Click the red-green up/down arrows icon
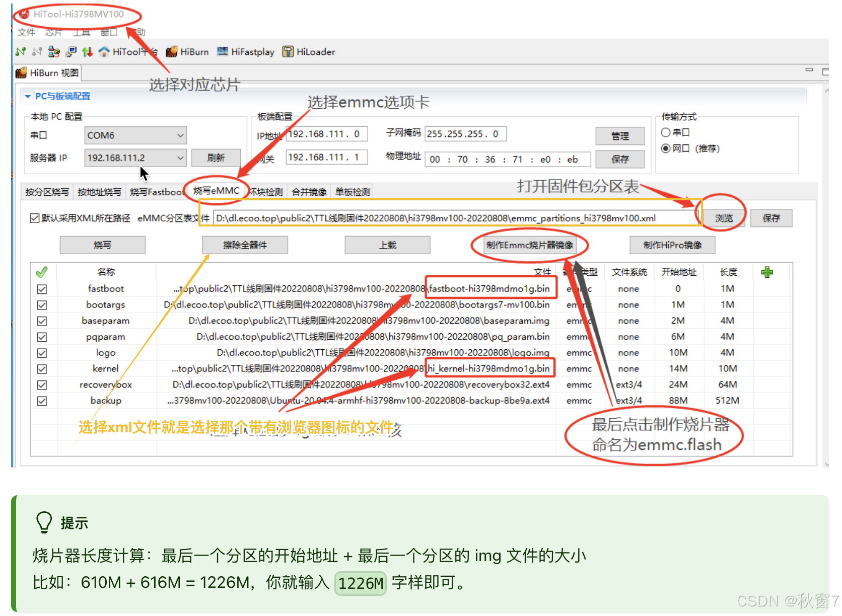This screenshot has height=616, width=842. (x=88, y=51)
